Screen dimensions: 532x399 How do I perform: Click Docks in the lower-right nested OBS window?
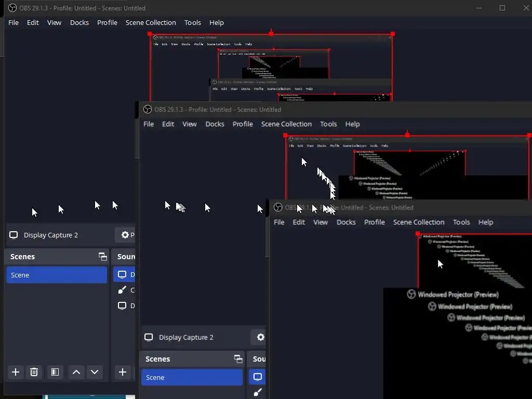(346, 222)
